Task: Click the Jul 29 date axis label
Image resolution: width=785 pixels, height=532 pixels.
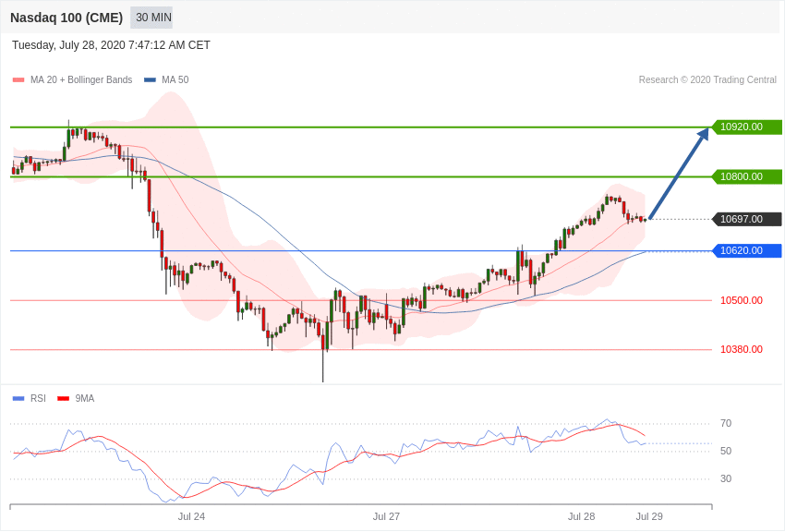Action: (649, 516)
